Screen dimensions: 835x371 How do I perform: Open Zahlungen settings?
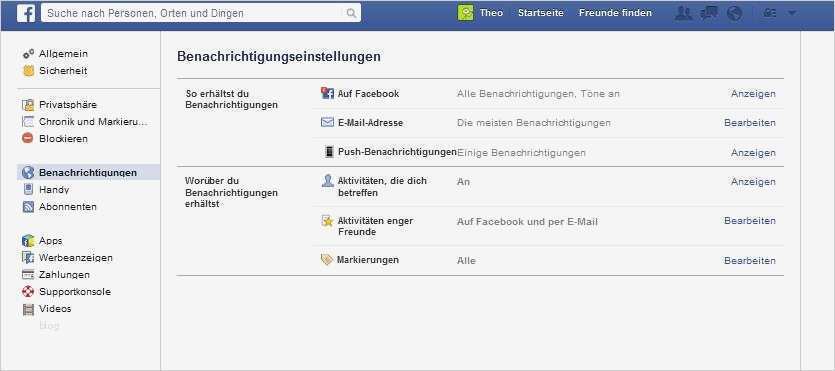click(x=64, y=275)
